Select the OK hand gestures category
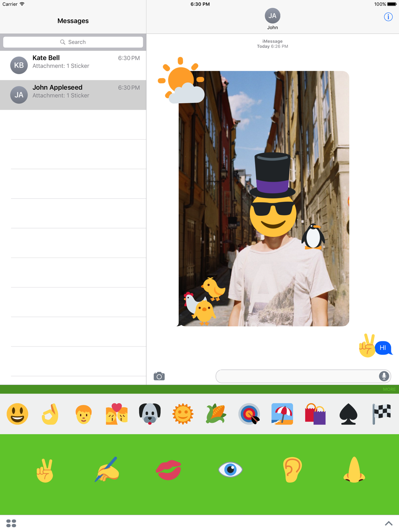This screenshot has width=399, height=532. (x=50, y=414)
